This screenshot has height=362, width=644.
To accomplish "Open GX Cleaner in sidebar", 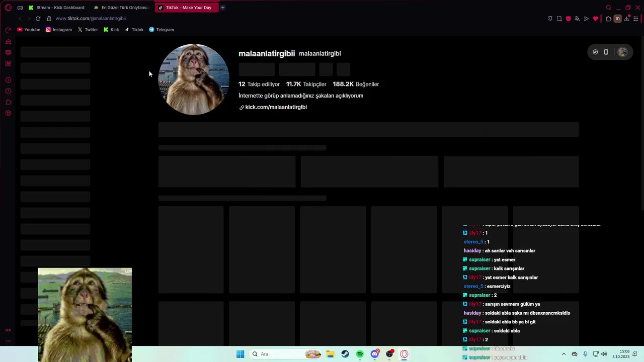I will [x=8, y=42].
